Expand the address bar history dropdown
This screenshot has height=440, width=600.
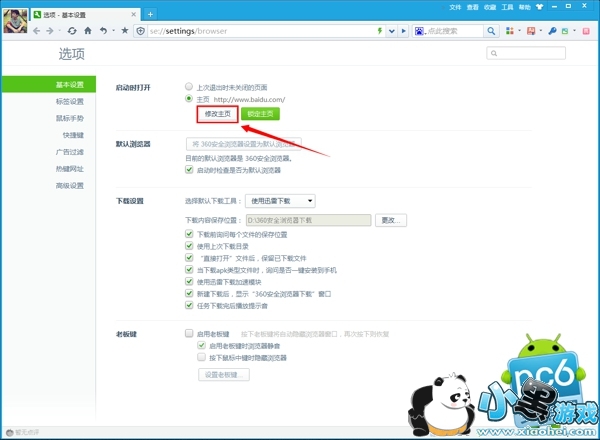coord(391,31)
